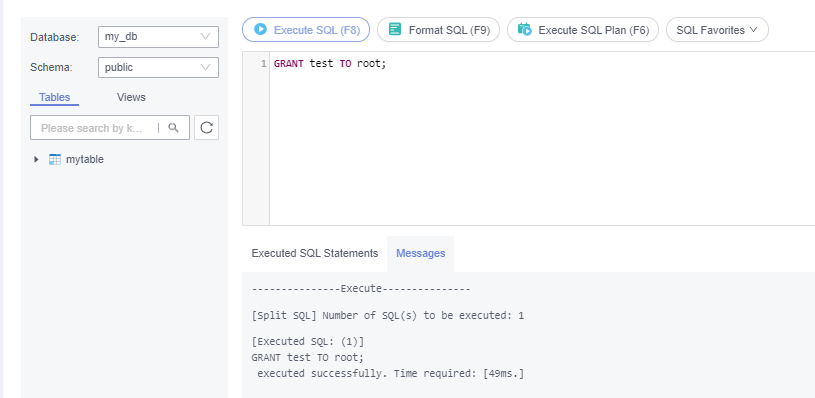
Task: Click the Execute SQL Plan icon
Action: point(524,29)
